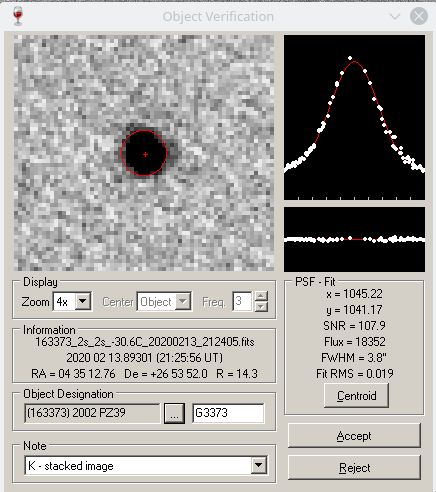The height and width of the screenshot is (492, 436).
Task: Open the Zoom 4x dropdown
Action: 83,301
